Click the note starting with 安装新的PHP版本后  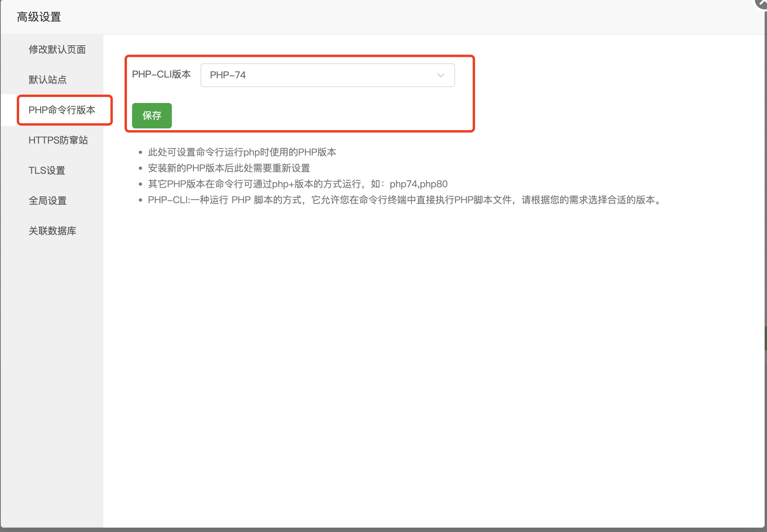pos(229,168)
